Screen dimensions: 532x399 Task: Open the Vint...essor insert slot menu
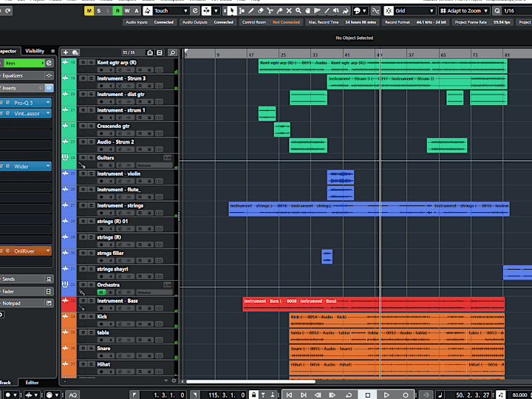[48, 113]
